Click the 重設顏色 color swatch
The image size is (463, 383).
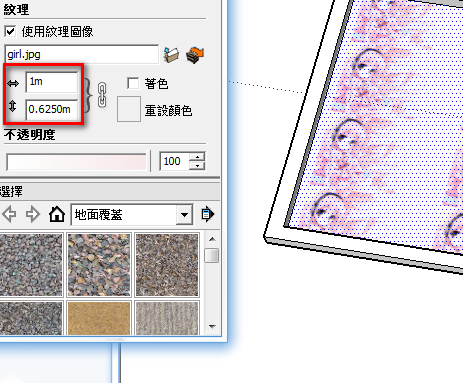point(129,109)
